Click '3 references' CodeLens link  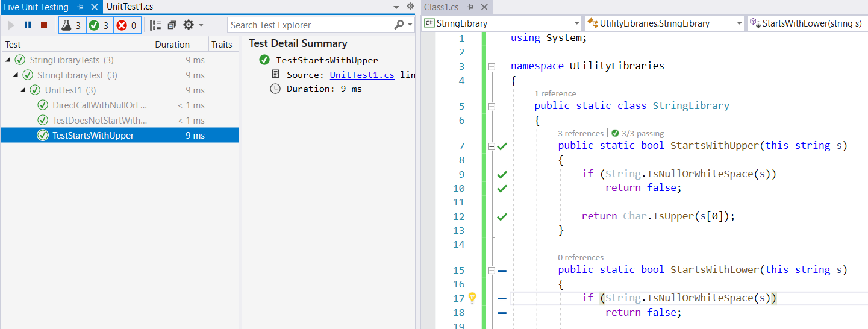pyautogui.click(x=581, y=133)
